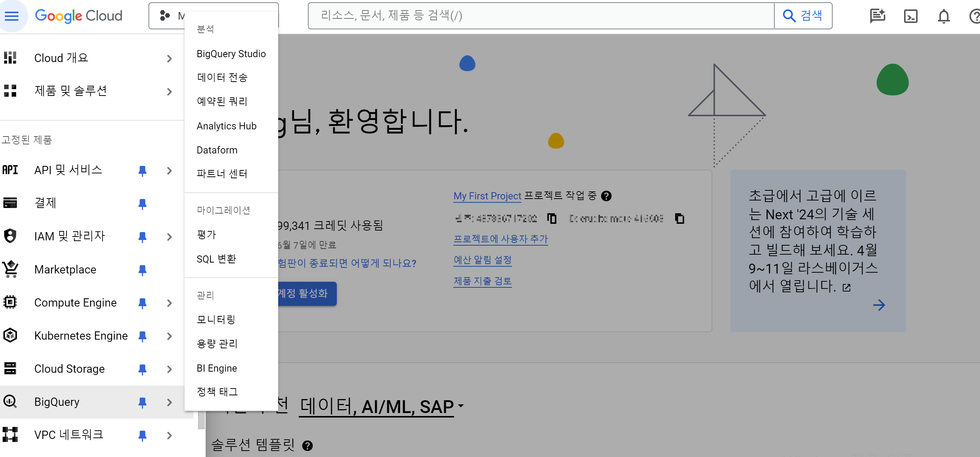This screenshot has height=457, width=980.
Task: Click the 프로젝트에 사용자 추가 link
Action: (500, 239)
